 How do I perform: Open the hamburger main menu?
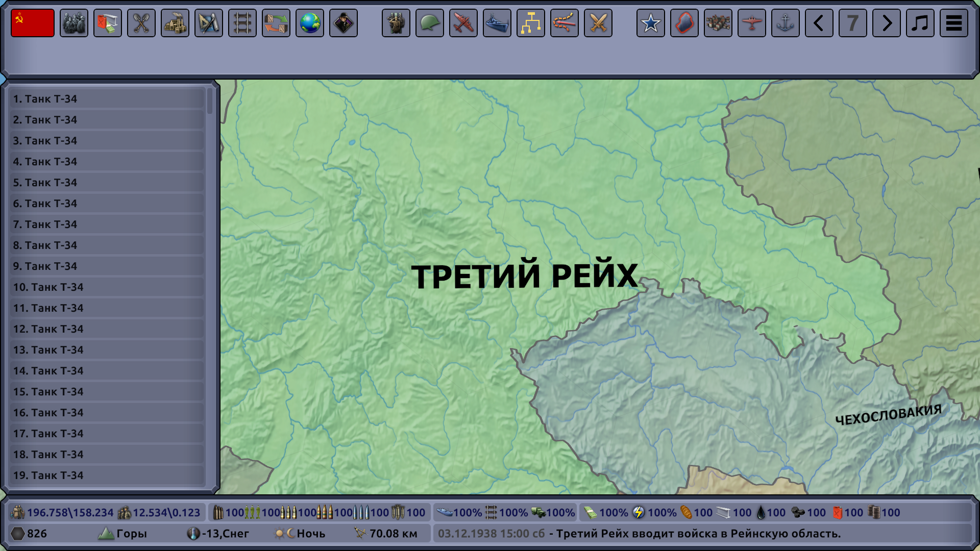tap(954, 23)
